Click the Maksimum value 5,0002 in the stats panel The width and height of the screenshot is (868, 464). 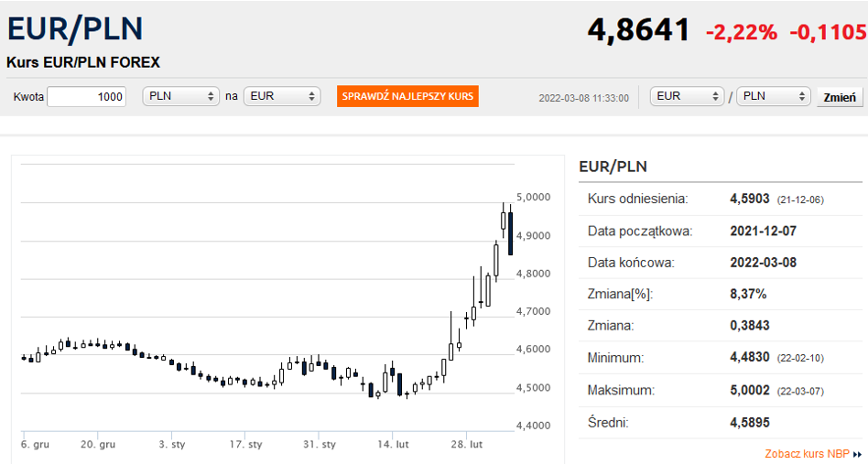coord(750,390)
